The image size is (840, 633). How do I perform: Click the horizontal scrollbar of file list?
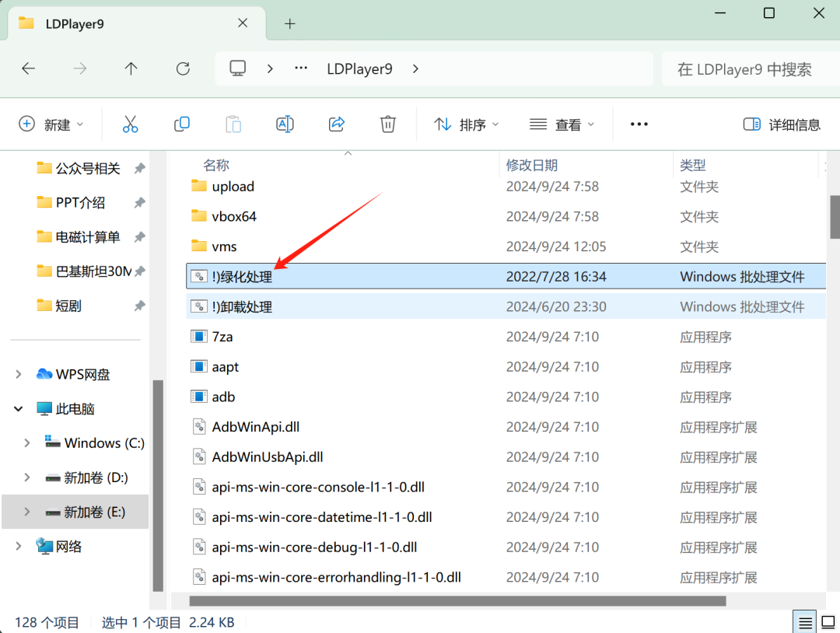coord(457,601)
